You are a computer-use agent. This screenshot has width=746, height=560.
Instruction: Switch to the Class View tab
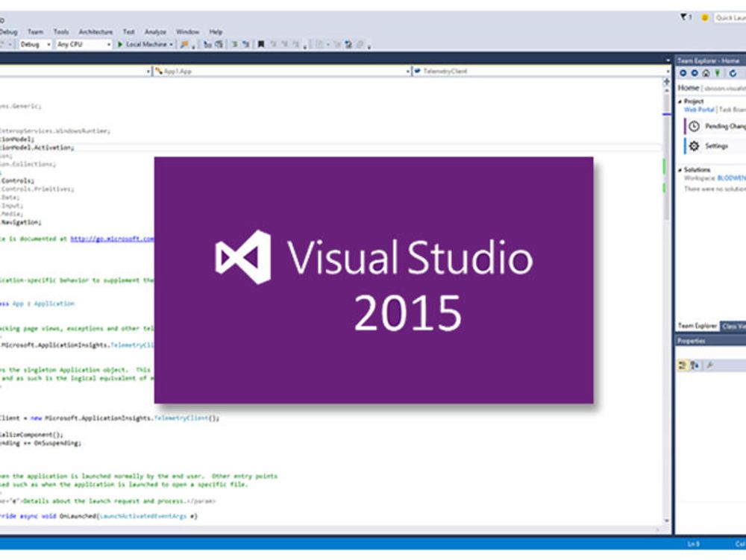[x=733, y=326]
